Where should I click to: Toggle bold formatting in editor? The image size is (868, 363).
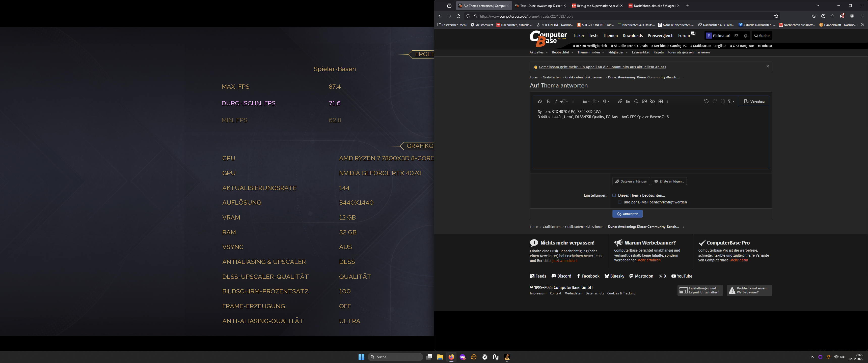[548, 101]
